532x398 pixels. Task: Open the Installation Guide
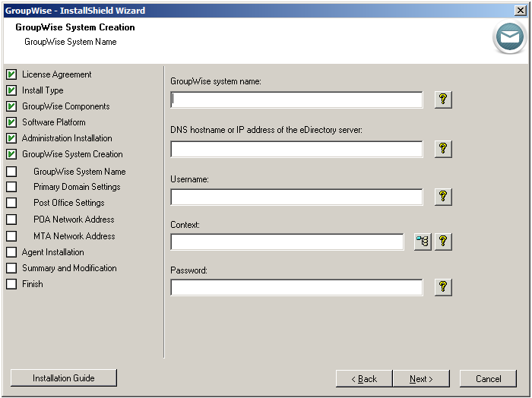coord(64,378)
